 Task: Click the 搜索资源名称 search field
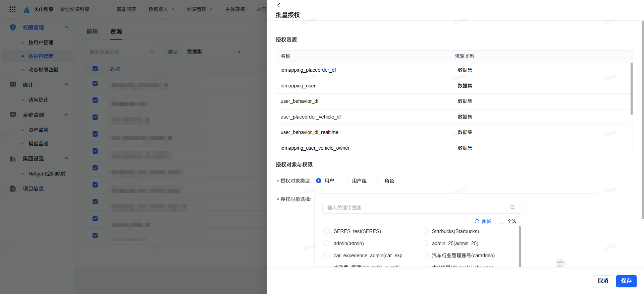coord(121,52)
